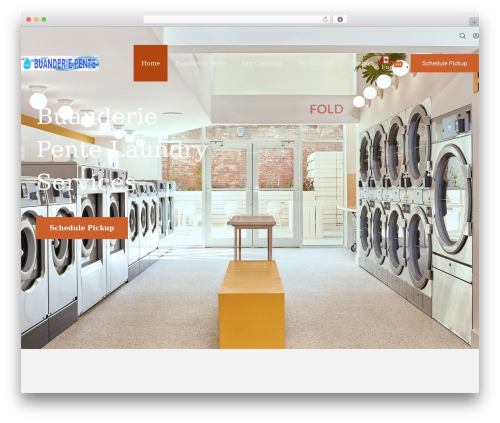This screenshot has width=500, height=423.
Task: Go to the Home menu item
Action: (x=150, y=63)
